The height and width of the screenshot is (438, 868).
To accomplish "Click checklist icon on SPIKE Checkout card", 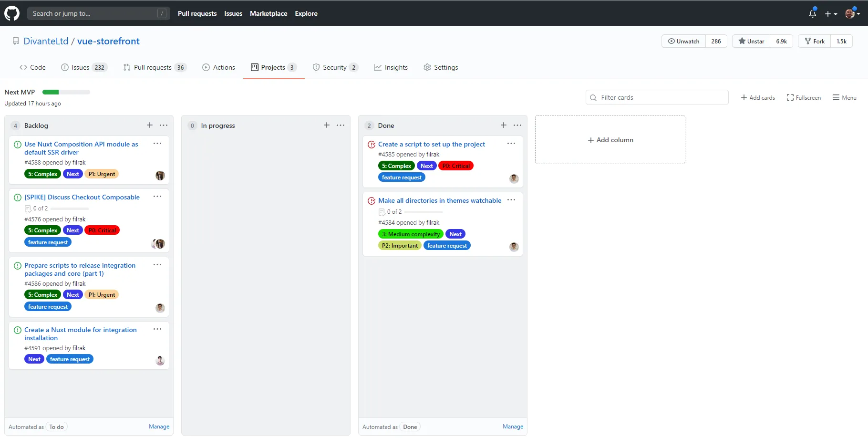I will coord(28,209).
